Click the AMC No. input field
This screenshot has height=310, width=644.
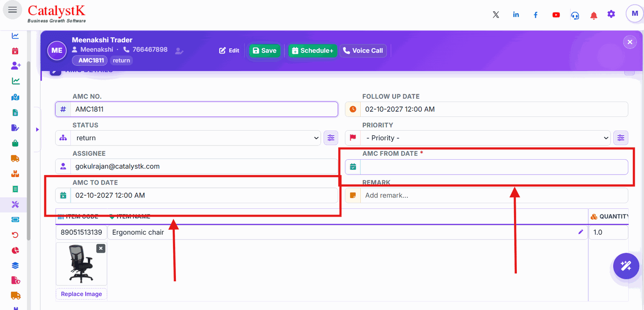tap(204, 109)
